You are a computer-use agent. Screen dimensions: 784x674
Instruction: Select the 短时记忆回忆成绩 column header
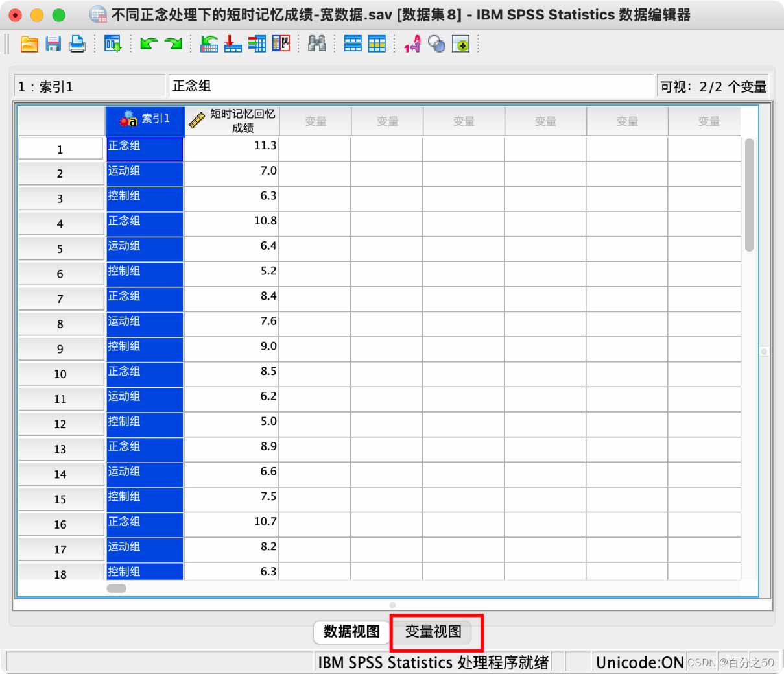pos(232,121)
